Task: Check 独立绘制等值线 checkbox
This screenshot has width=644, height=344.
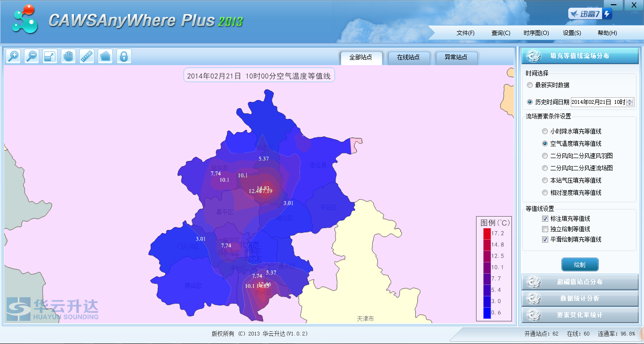Action: click(x=545, y=229)
